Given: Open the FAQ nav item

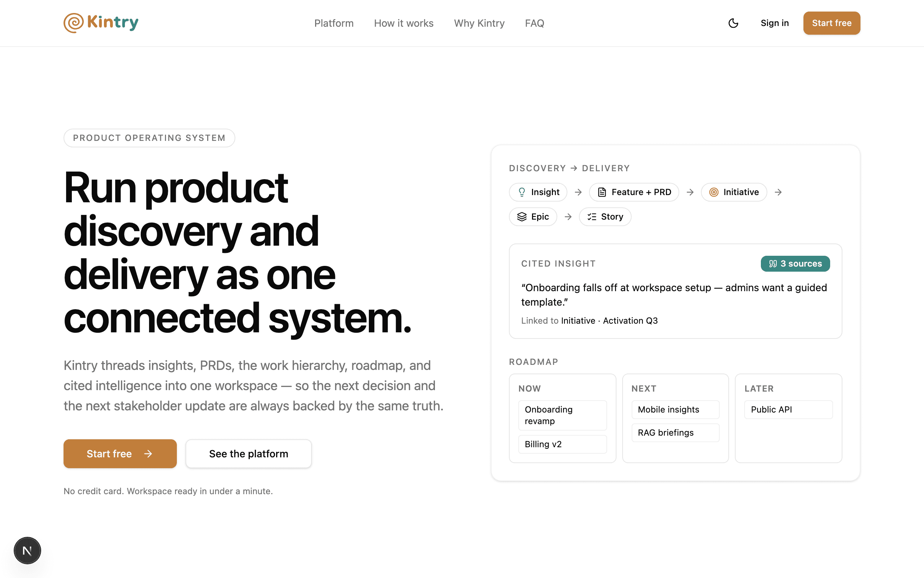Looking at the screenshot, I should pyautogui.click(x=535, y=23).
